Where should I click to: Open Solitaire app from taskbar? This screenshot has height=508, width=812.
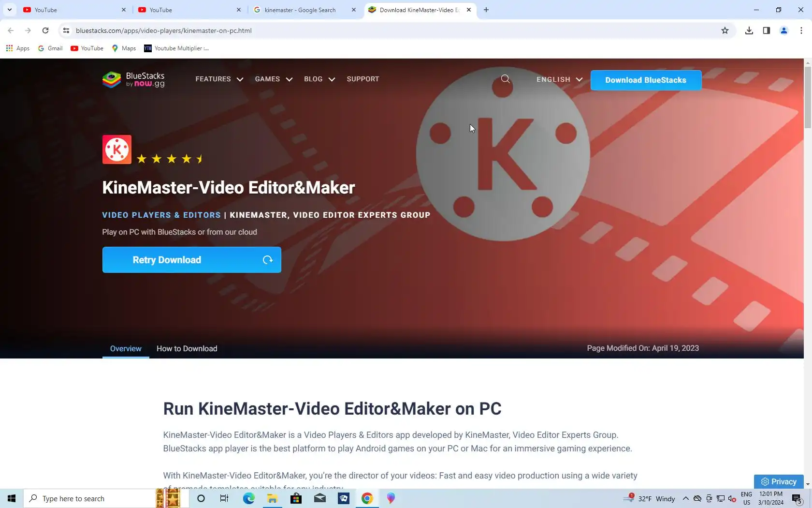344,498
